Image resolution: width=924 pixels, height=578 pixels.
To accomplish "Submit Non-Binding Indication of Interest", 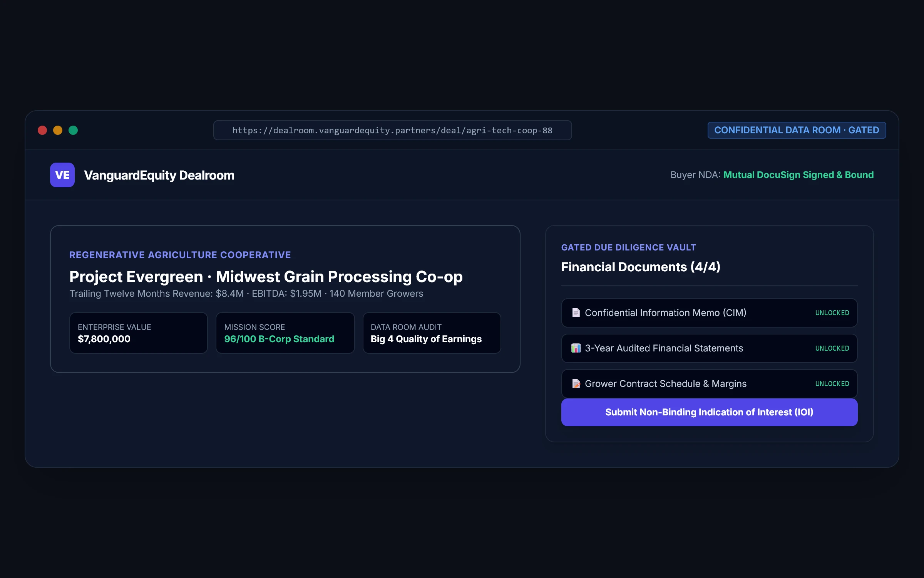I will [x=709, y=412].
